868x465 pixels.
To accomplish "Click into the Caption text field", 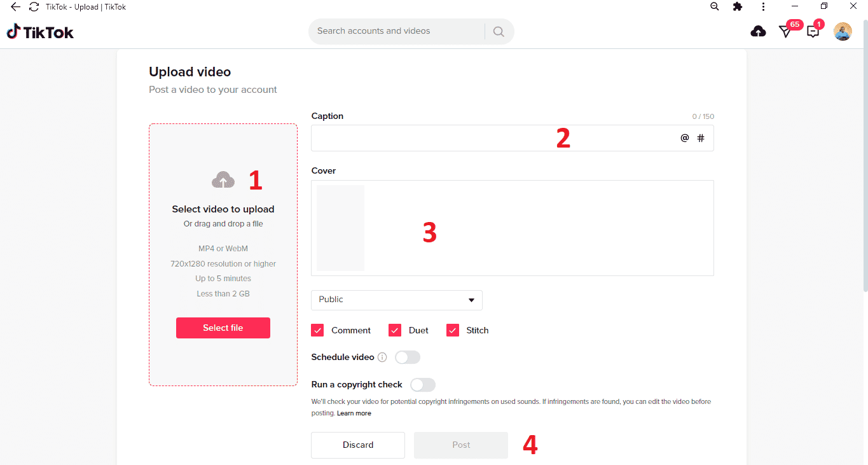I will coord(513,138).
